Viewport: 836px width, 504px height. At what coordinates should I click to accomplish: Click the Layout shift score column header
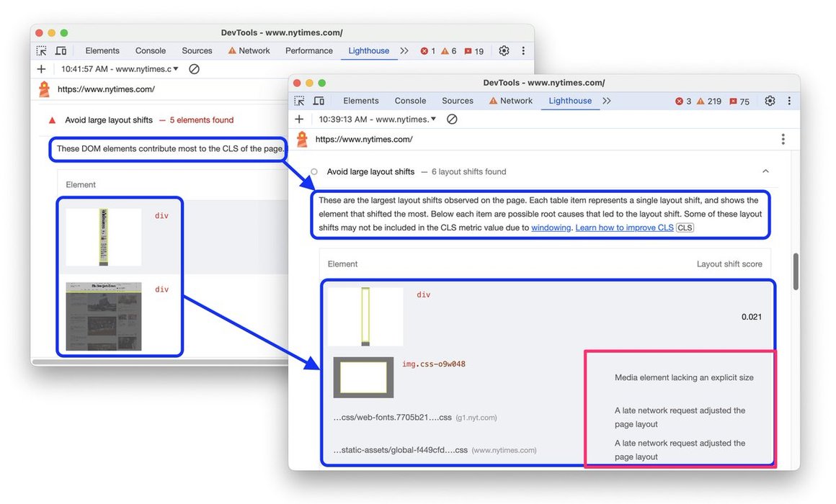(x=729, y=264)
